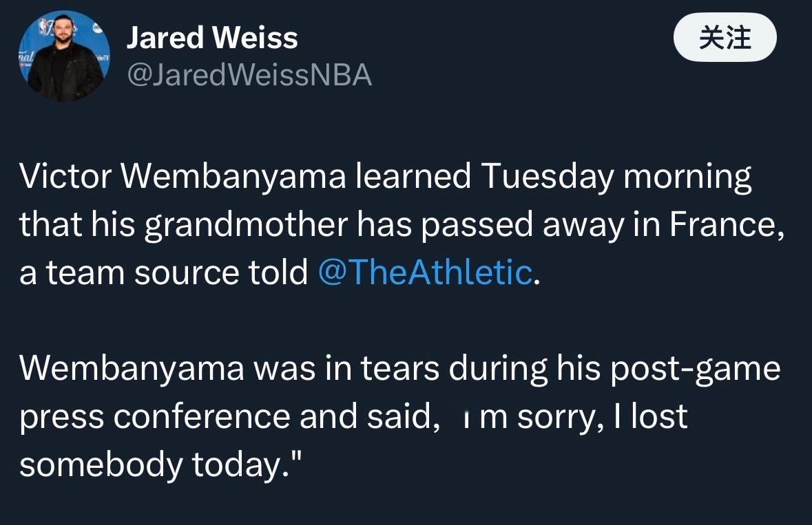The height and width of the screenshot is (525, 812).
Task: Click the word "learned" in the first line
Action: [x=413, y=177]
